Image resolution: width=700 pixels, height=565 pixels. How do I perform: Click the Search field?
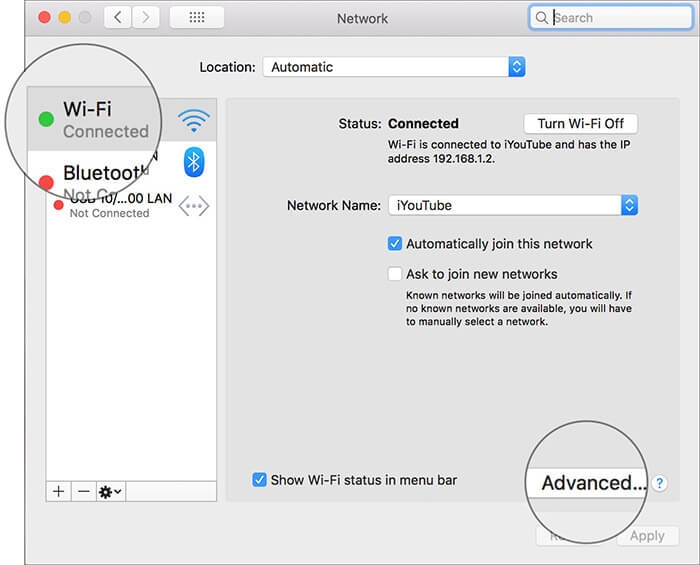tap(610, 18)
